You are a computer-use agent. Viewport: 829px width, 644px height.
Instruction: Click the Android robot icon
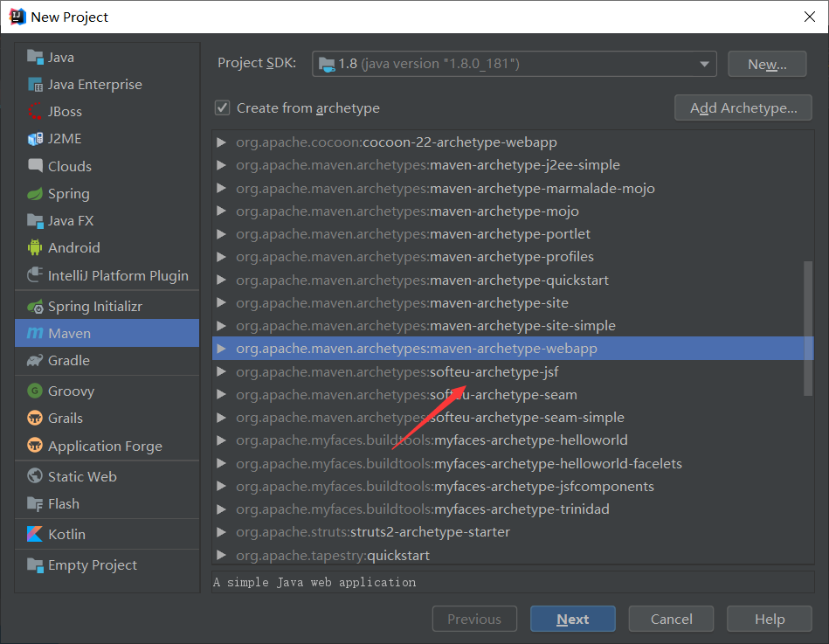coord(35,247)
